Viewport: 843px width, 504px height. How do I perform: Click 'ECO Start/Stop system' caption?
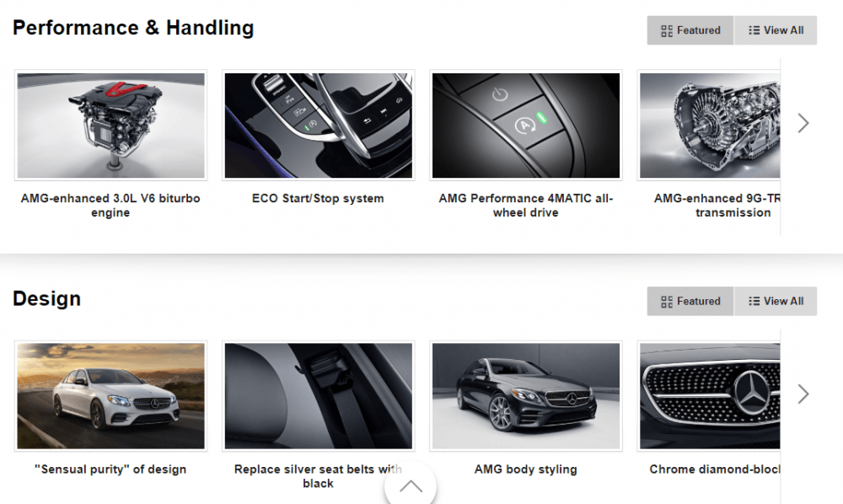tap(319, 198)
